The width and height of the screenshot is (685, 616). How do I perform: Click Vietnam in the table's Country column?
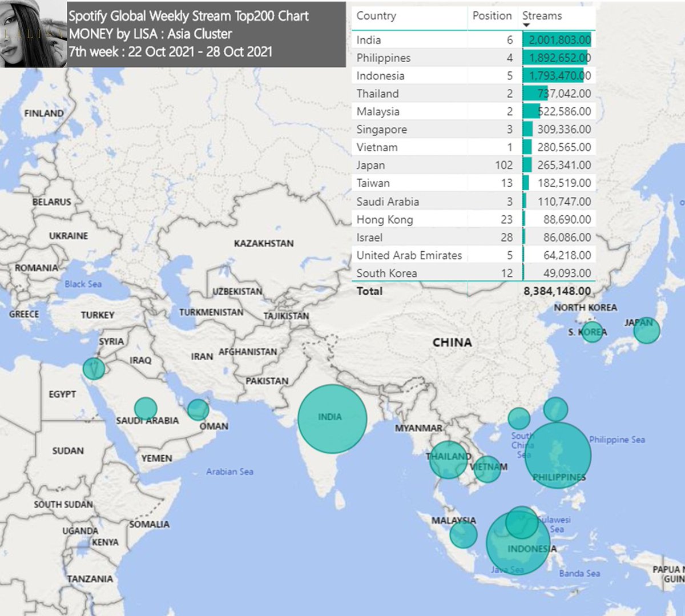377,147
